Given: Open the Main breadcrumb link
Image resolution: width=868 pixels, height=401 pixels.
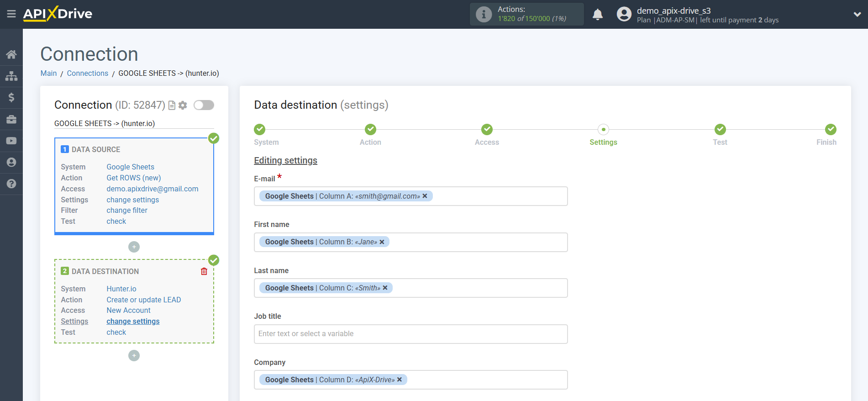Looking at the screenshot, I should [48, 73].
